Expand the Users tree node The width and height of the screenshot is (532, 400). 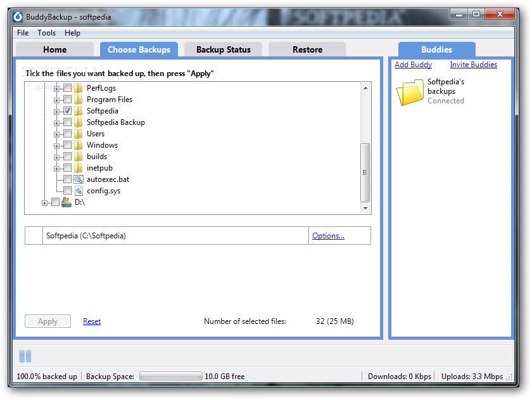(x=56, y=135)
